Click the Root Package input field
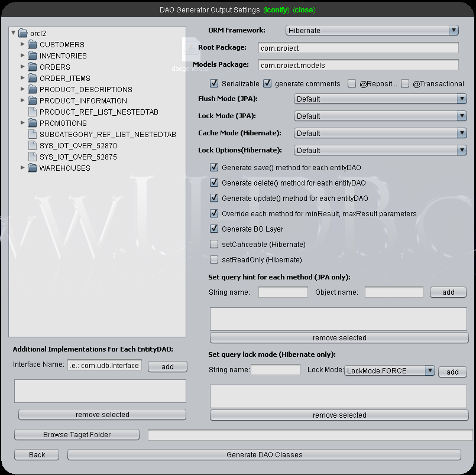Viewport: 476px width, 475px height. 358,48
